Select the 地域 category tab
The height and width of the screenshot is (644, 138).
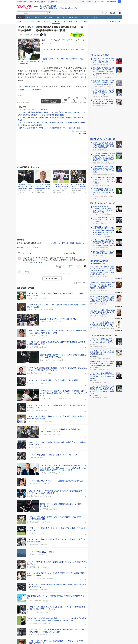pos(85,22)
